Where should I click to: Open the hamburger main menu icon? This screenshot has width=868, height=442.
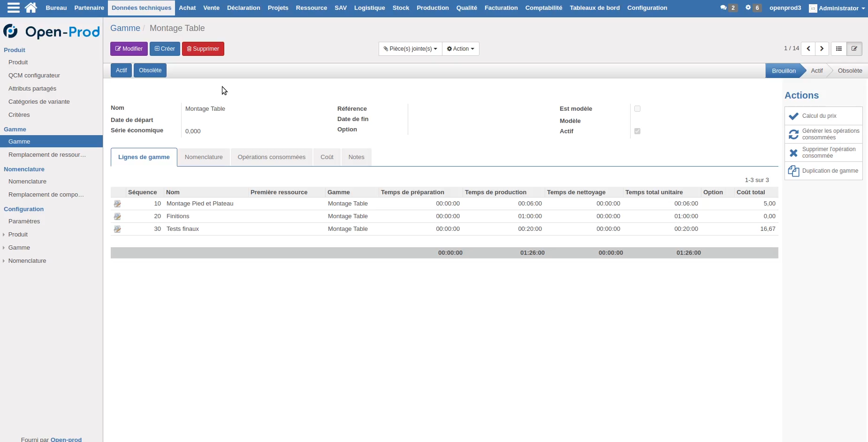[x=14, y=8]
